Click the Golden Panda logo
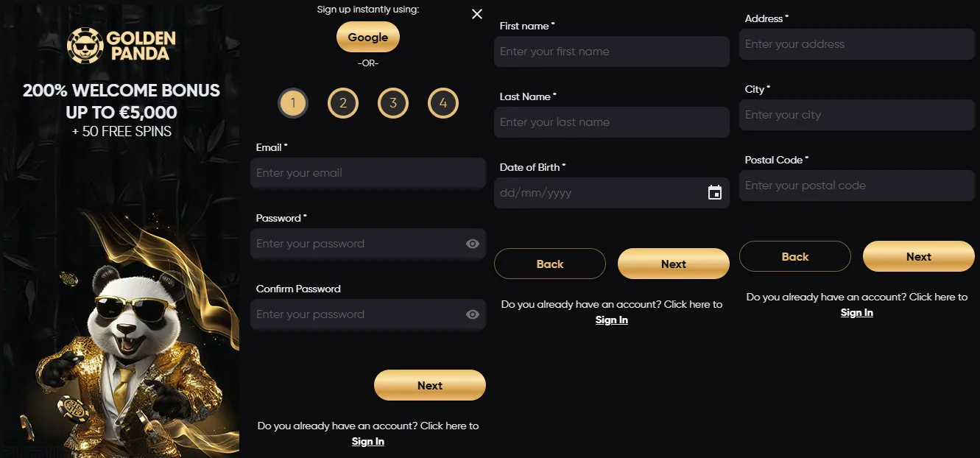Image resolution: width=980 pixels, height=458 pixels. click(x=120, y=44)
